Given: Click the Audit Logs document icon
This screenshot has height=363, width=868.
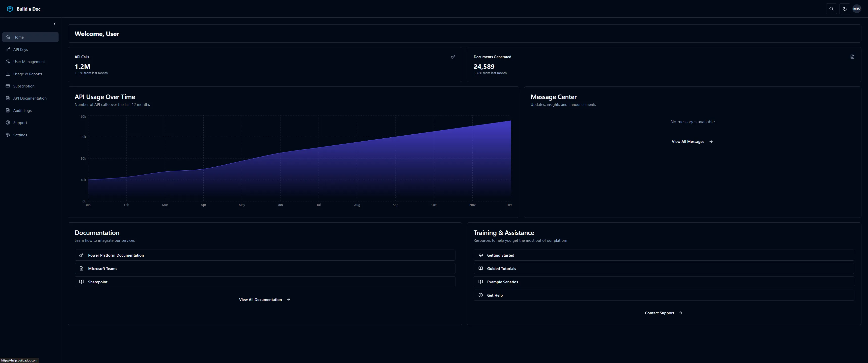Looking at the screenshot, I should tap(8, 110).
